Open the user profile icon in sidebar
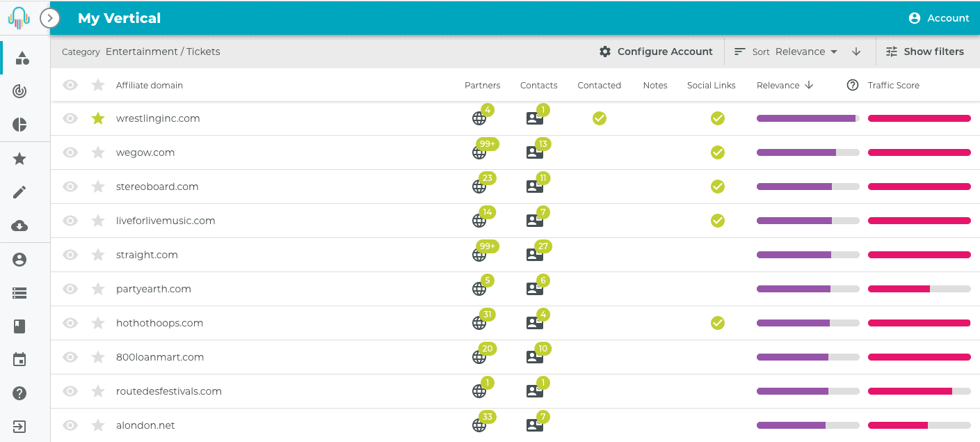This screenshot has height=442, width=980. click(x=19, y=260)
